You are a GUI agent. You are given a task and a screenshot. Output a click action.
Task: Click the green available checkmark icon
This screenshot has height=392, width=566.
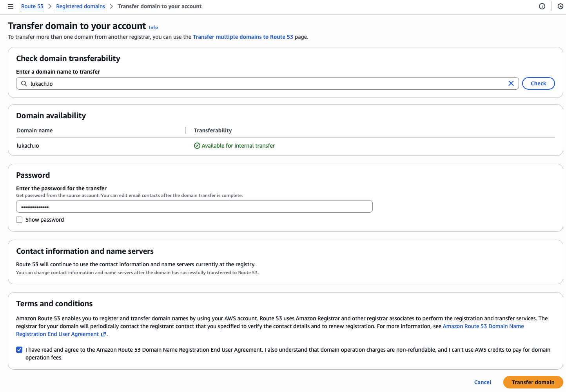point(197,146)
